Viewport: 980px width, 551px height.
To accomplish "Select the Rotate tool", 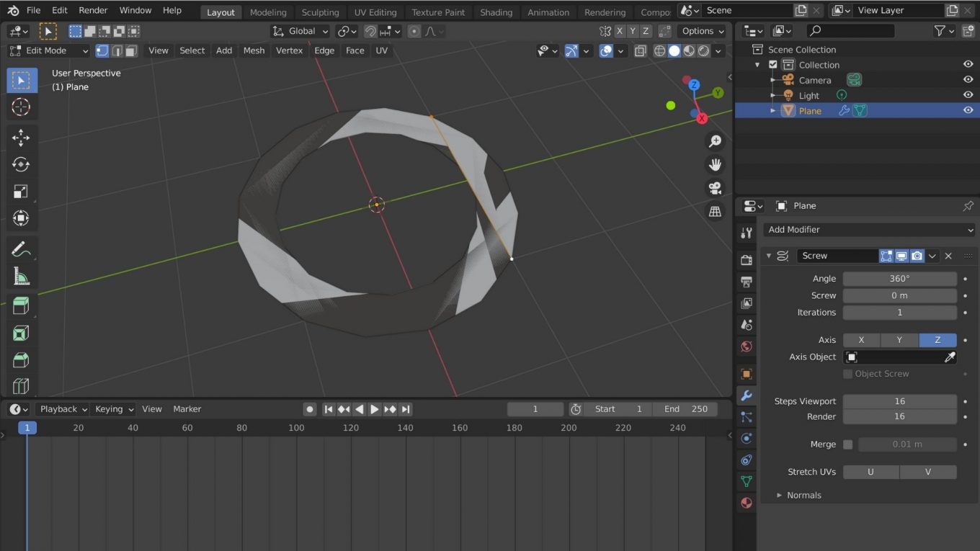I will 20,163.
